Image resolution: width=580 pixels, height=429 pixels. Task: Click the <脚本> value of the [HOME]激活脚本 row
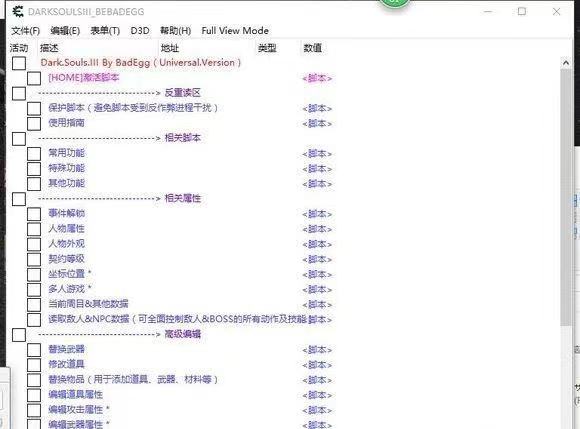(x=317, y=78)
